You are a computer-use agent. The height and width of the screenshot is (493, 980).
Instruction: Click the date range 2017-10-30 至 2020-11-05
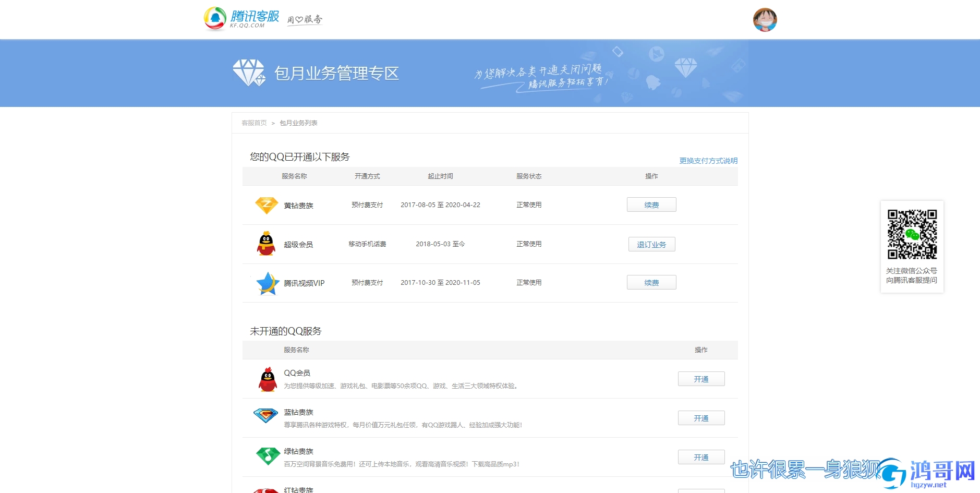click(440, 283)
